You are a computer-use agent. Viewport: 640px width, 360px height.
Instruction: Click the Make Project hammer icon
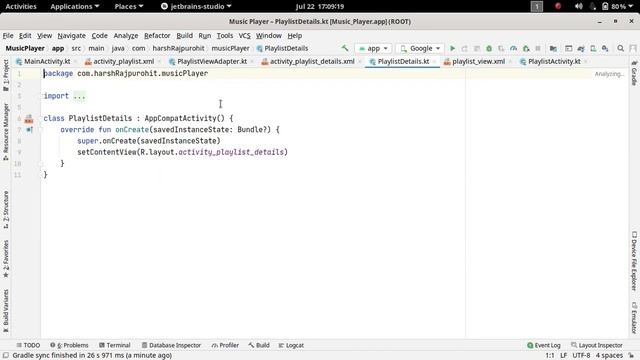click(x=345, y=48)
